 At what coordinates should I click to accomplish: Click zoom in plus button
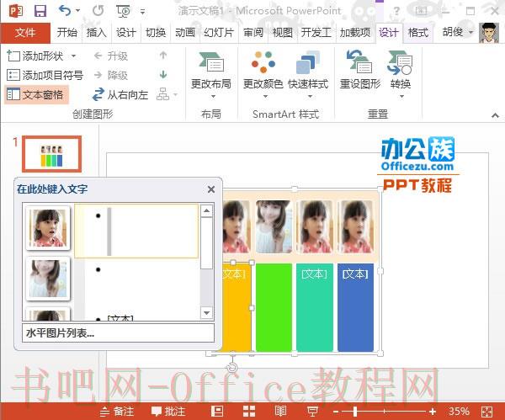pos(433,412)
